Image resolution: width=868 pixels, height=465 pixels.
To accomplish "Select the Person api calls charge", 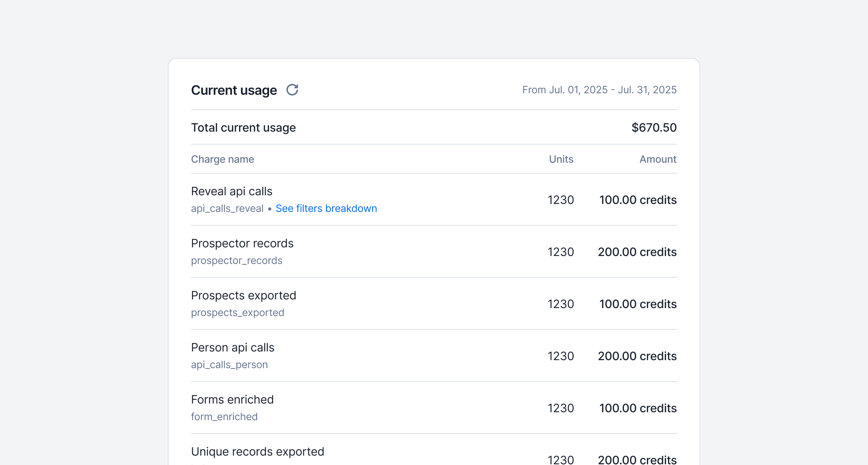I will tap(233, 347).
